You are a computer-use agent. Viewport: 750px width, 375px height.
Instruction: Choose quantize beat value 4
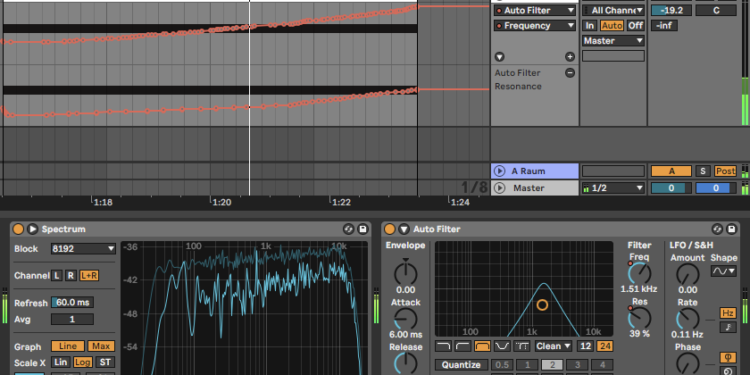[602, 365]
